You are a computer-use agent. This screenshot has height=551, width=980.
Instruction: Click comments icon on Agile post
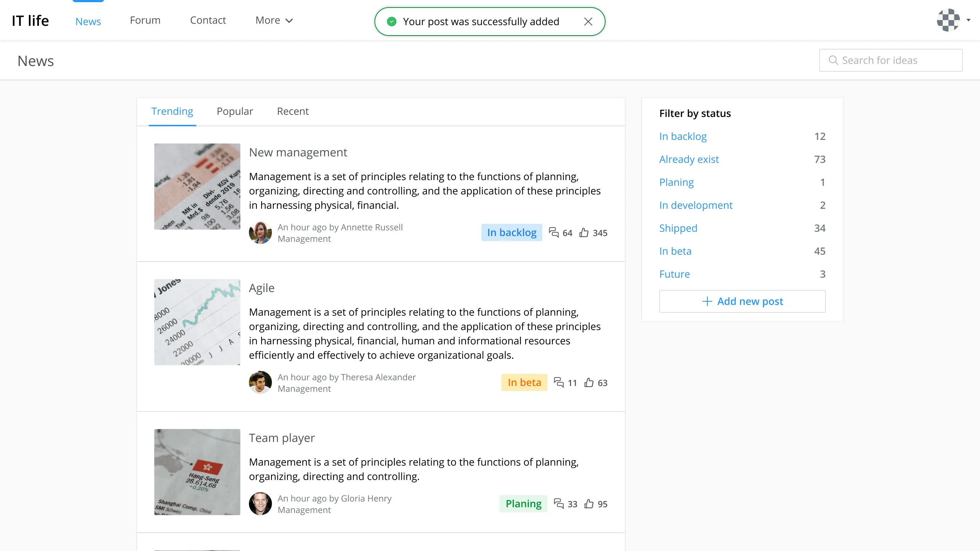tap(559, 382)
